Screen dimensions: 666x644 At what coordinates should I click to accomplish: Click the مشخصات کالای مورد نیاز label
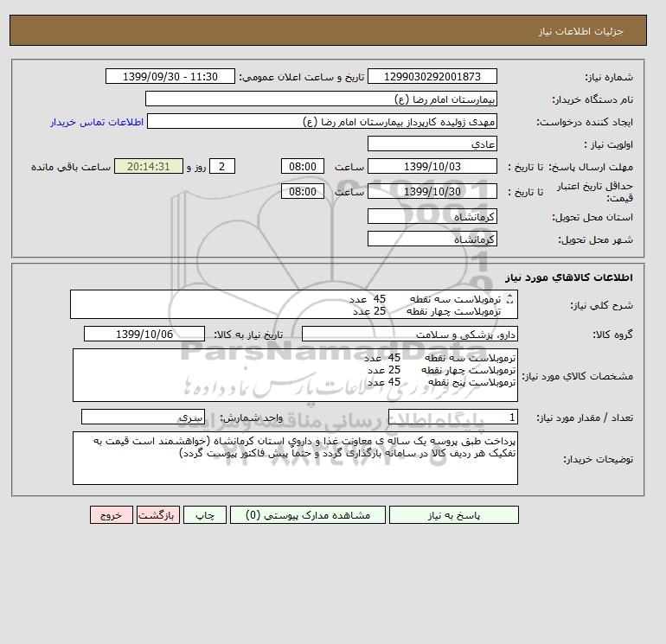point(577,376)
